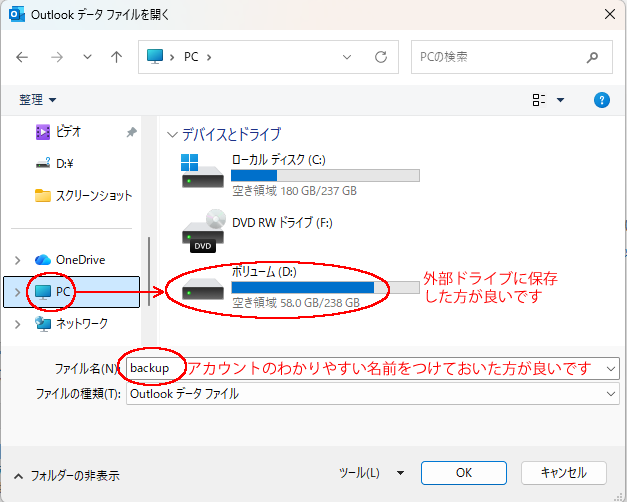Refresh the current folder view
This screenshot has width=627, height=502.
381,57
